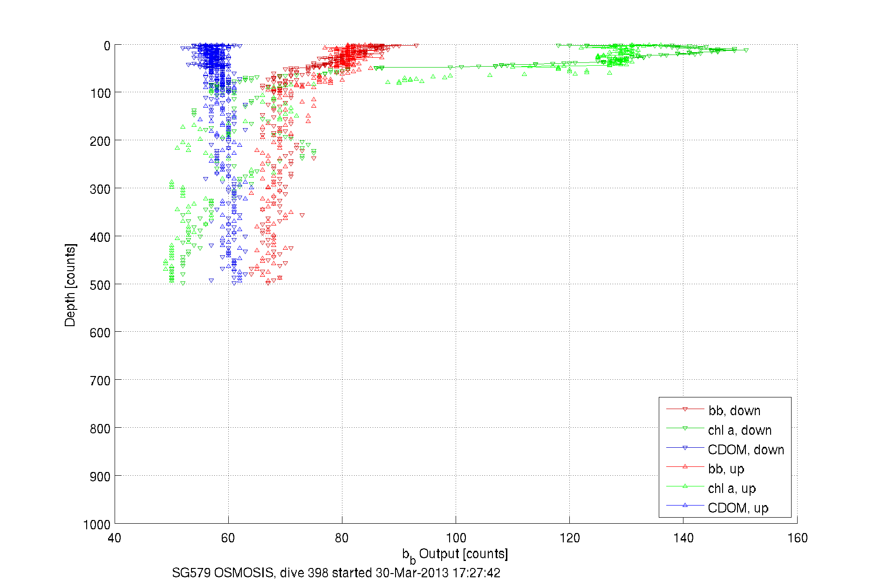Click the x-axis tick label 120
This screenshot has height=588, width=881.
coord(569,538)
